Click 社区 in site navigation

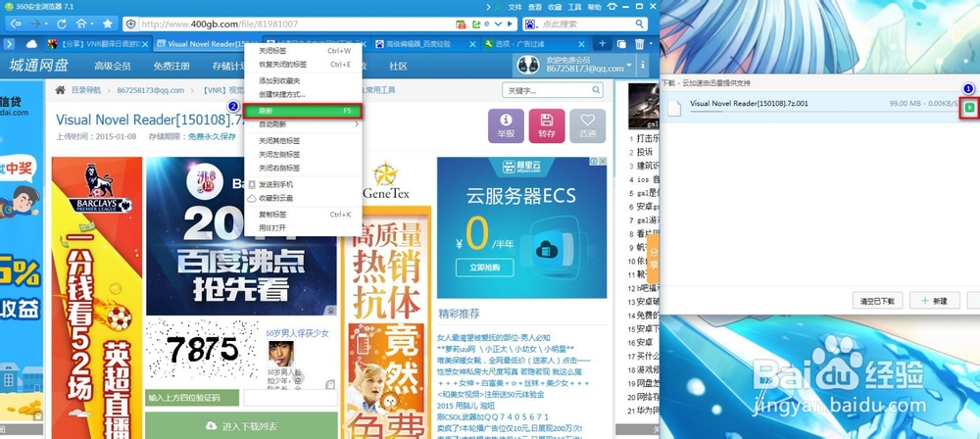398,66
